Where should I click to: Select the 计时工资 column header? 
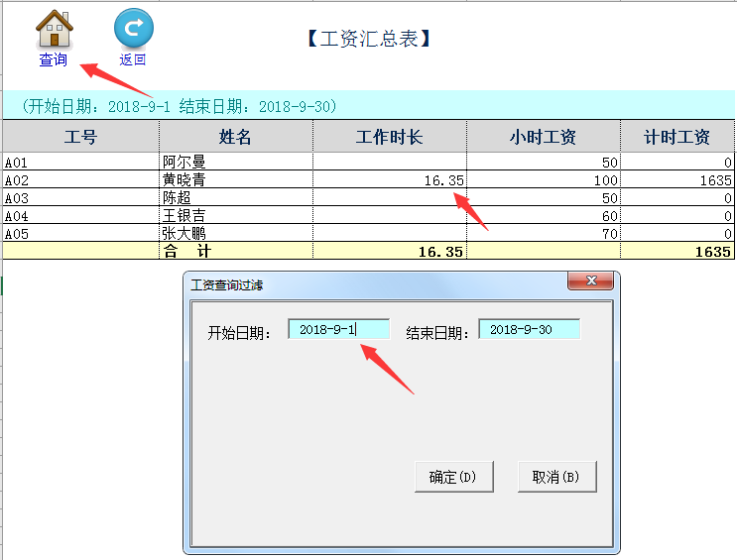677,136
